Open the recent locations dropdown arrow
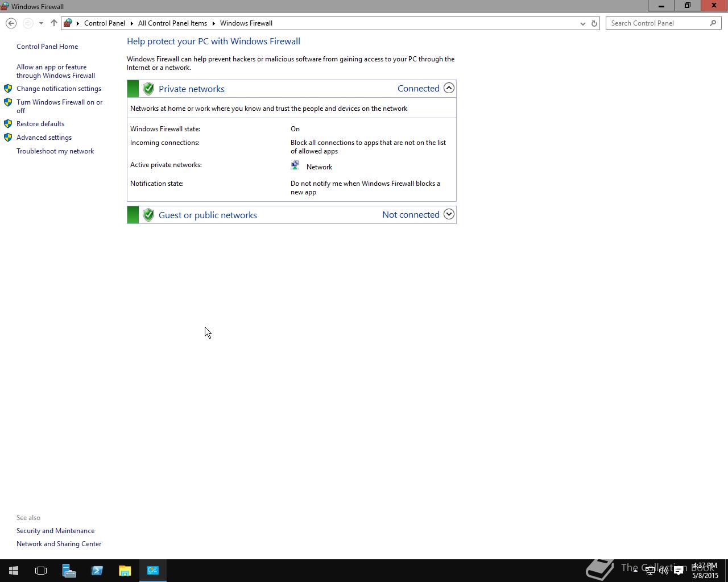Viewport: 728px width, 582px height. (x=41, y=23)
